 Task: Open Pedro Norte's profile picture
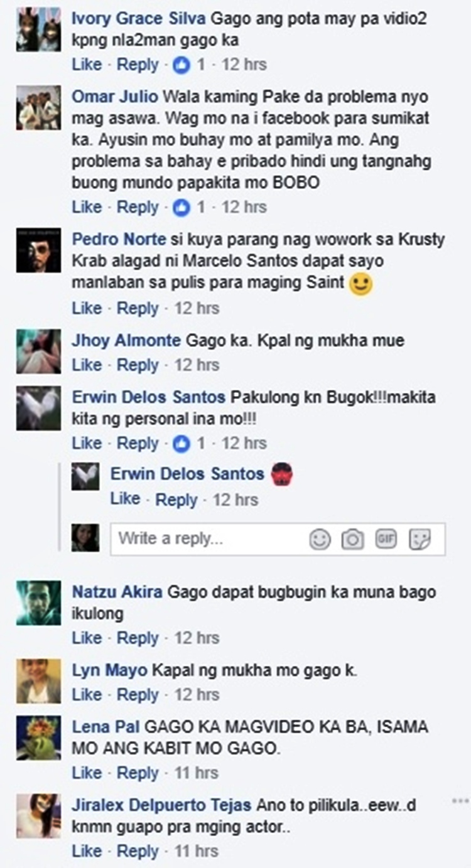38,250
